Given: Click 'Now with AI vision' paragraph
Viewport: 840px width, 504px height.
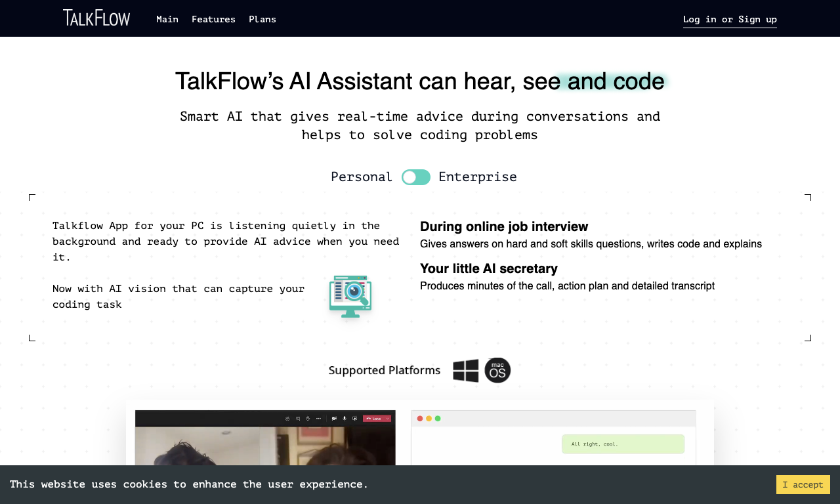Looking at the screenshot, I should [x=178, y=297].
